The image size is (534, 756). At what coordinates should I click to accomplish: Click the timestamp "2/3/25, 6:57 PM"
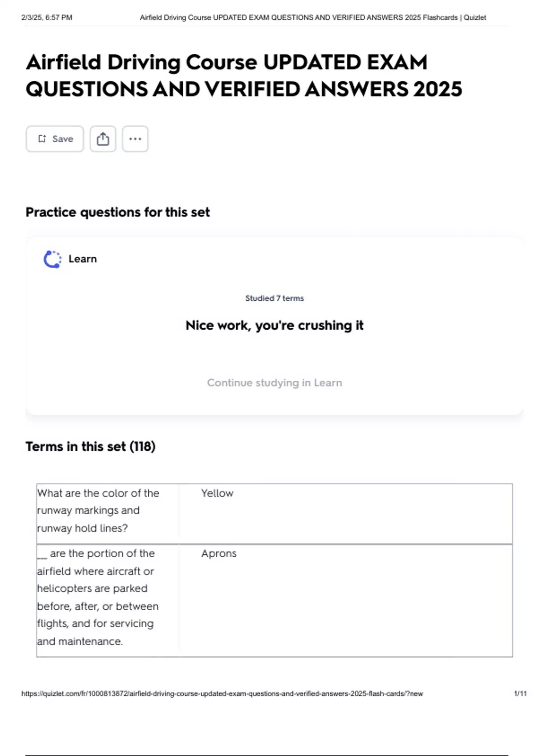(x=47, y=17)
